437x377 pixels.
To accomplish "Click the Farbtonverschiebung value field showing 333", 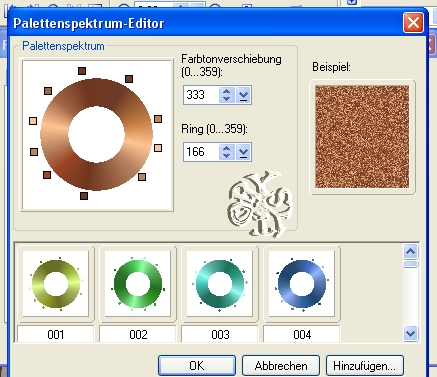I will pyautogui.click(x=201, y=95).
